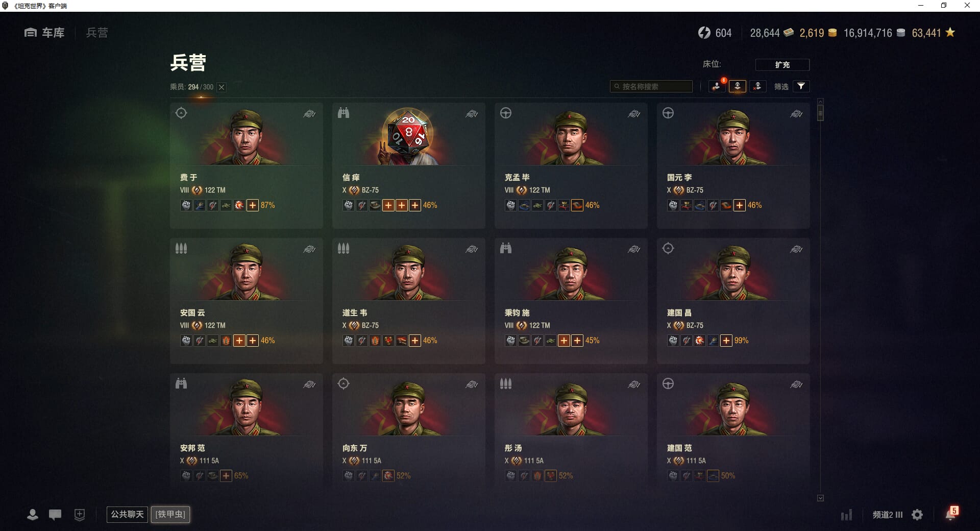Image resolution: width=980 pixels, height=531 pixels.
Task: Toggle the recruits tab with red badge
Action: point(717,86)
